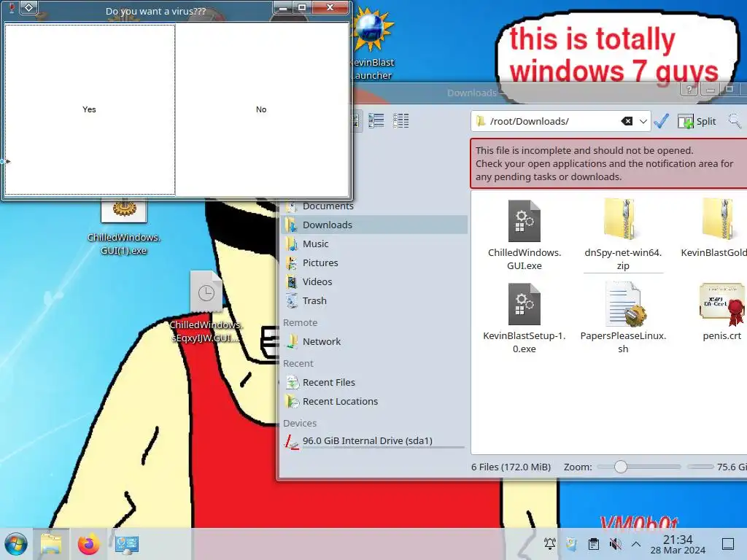
Task: Click the incomplete file warning message
Action: click(608, 163)
